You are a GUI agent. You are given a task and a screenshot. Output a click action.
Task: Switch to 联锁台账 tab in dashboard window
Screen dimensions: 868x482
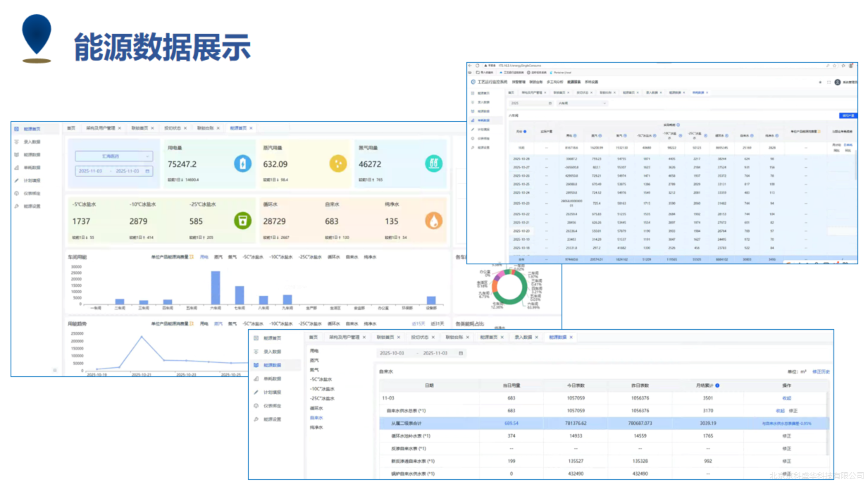pos(205,128)
